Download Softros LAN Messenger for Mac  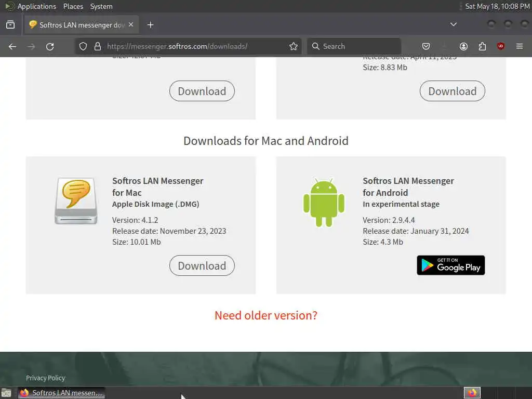[x=202, y=265]
